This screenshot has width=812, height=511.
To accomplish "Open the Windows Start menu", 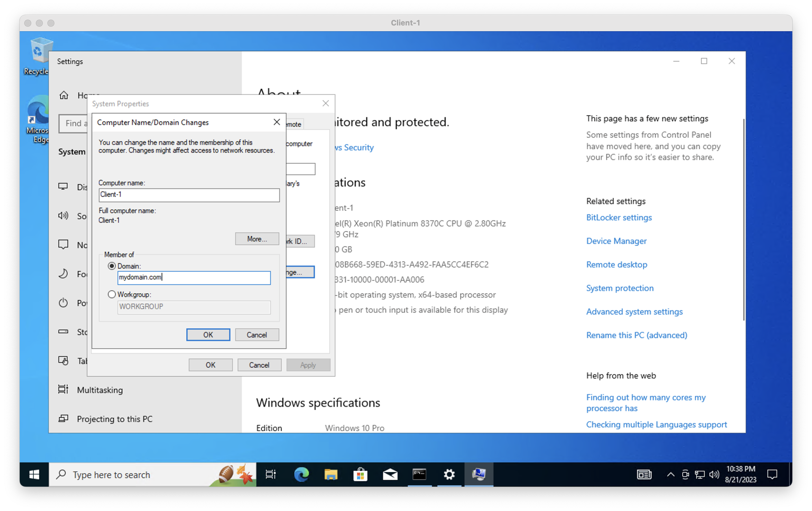I will [x=34, y=474].
